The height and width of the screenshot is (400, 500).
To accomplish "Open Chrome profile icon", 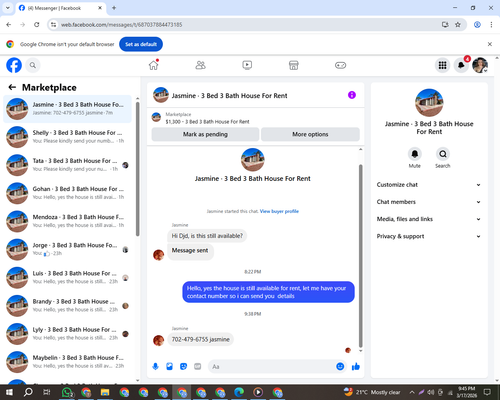I will pos(477,25).
